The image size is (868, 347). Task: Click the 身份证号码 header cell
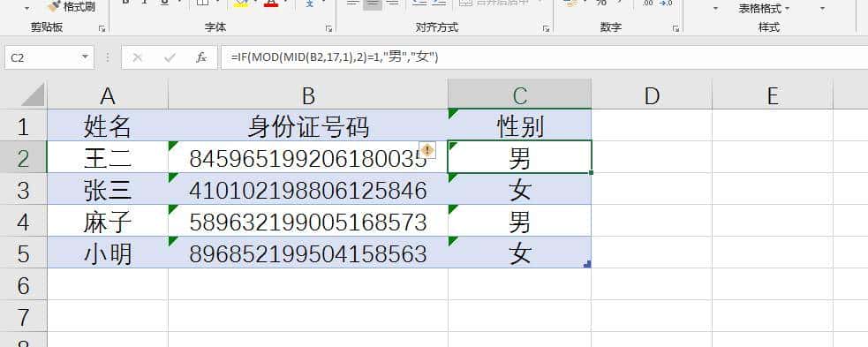308,125
